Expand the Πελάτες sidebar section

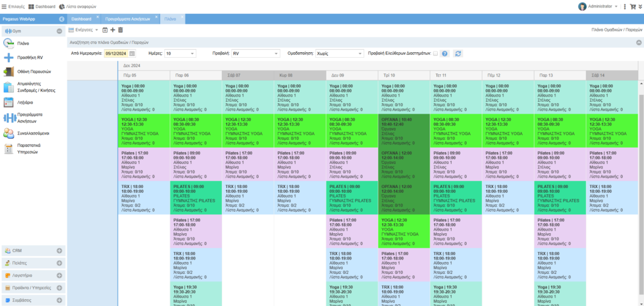tap(59, 263)
